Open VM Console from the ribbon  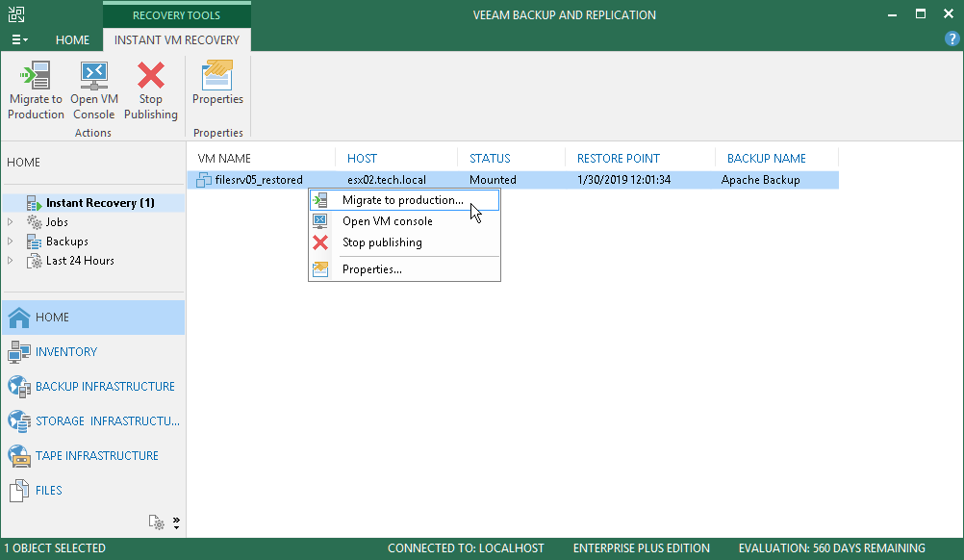94,89
